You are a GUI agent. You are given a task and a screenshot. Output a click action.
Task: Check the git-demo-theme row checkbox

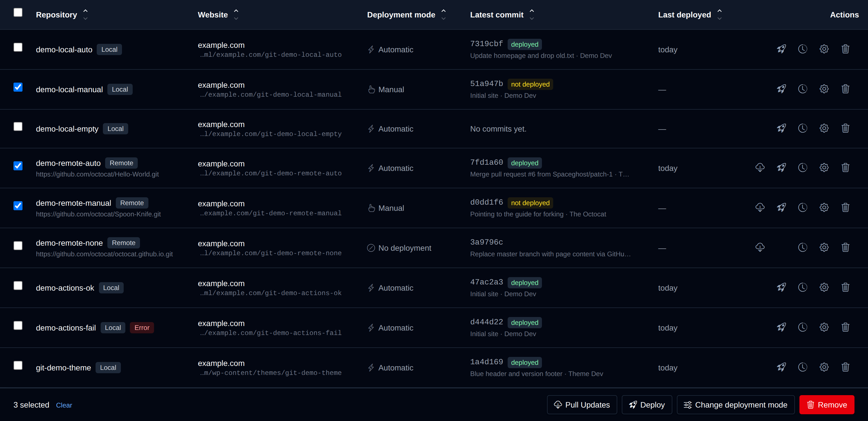pyautogui.click(x=18, y=365)
